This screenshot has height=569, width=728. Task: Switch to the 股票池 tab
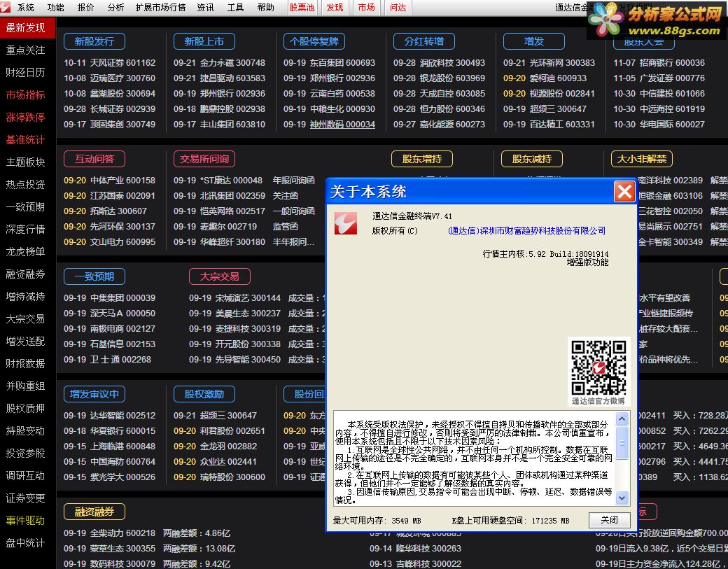click(302, 8)
